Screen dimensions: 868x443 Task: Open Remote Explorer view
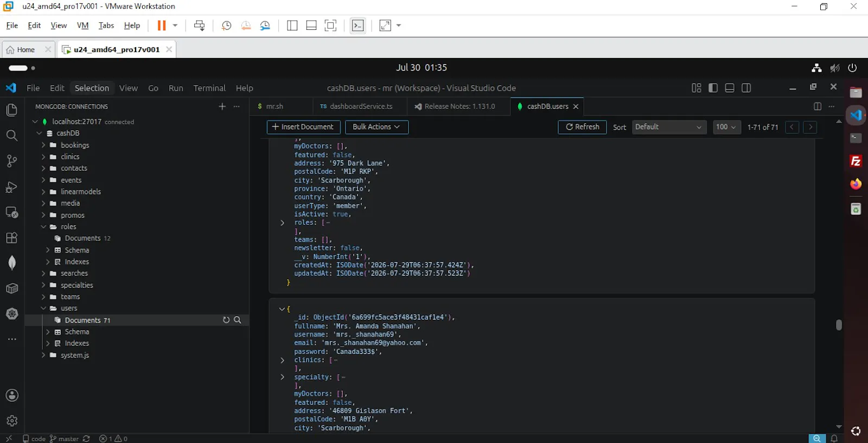[12, 212]
